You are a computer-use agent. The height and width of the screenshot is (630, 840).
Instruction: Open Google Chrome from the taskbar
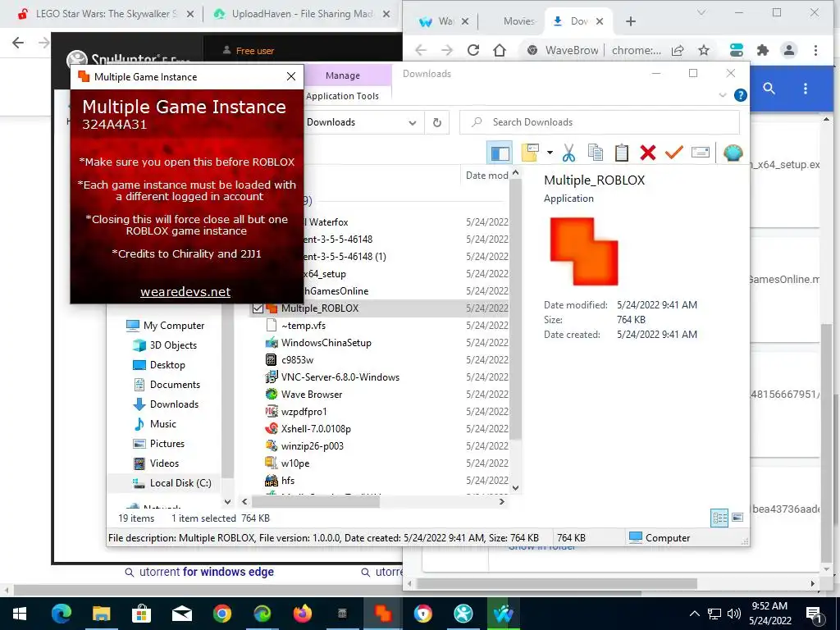coord(221,613)
